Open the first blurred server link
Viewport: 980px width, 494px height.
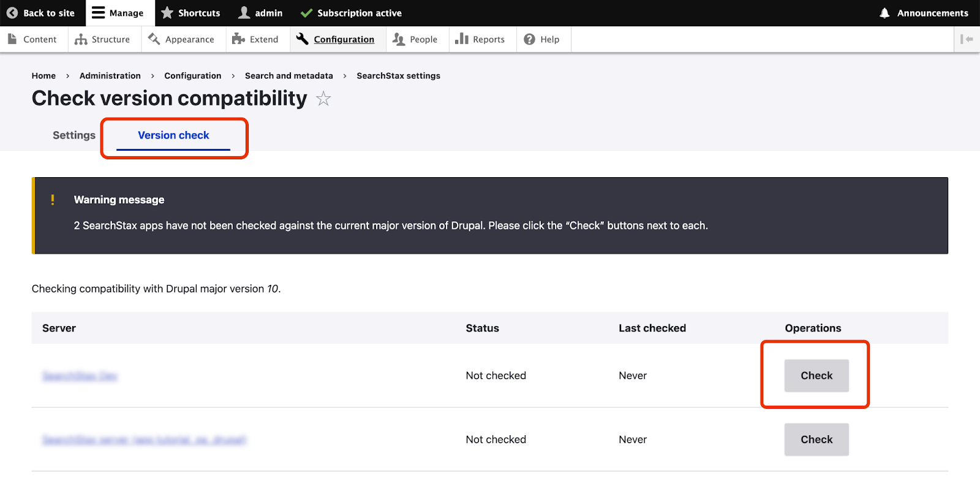pyautogui.click(x=80, y=376)
